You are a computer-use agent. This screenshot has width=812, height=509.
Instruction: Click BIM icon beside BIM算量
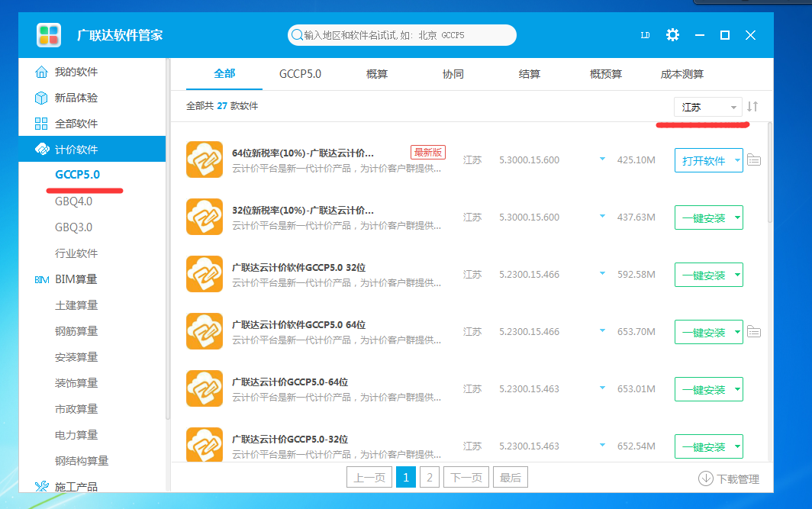coord(41,279)
